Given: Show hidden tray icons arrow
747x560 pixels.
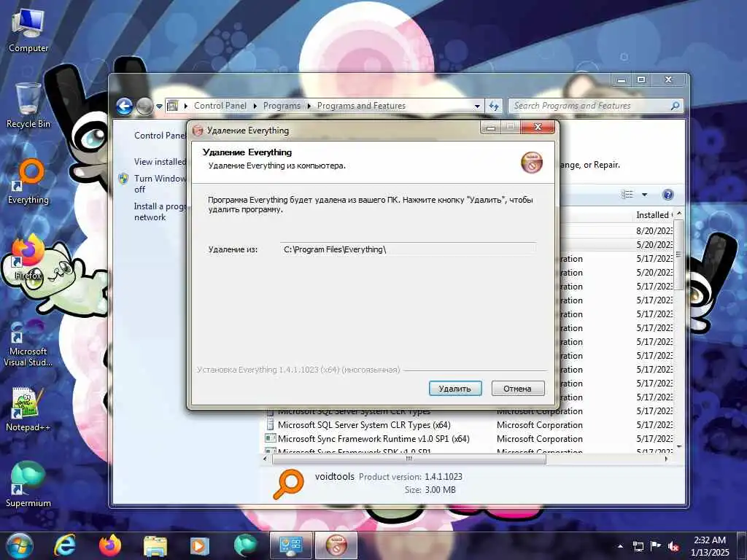Looking at the screenshot, I should pos(620,546).
